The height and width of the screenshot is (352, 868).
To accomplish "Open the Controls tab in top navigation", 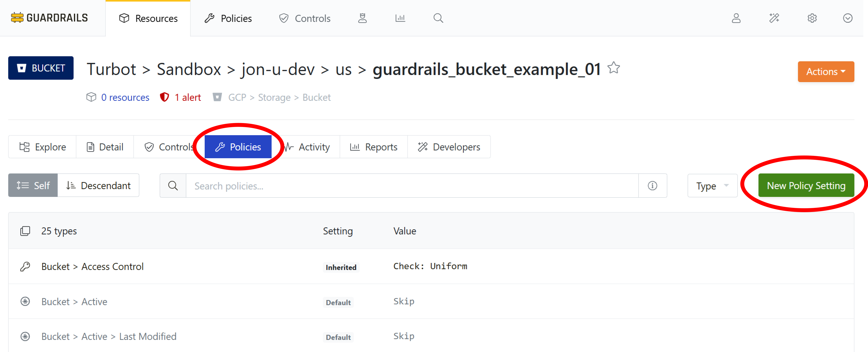I will click(305, 18).
